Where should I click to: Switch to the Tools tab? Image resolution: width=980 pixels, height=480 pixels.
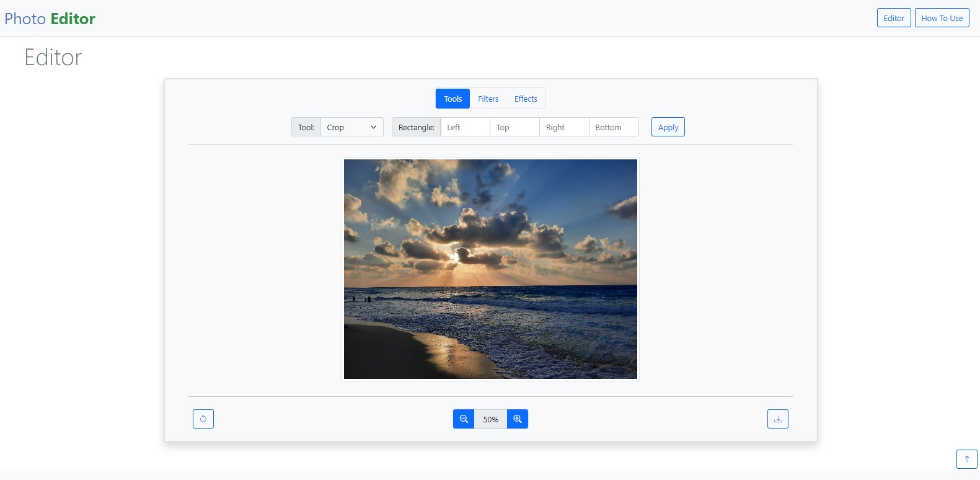click(x=453, y=99)
